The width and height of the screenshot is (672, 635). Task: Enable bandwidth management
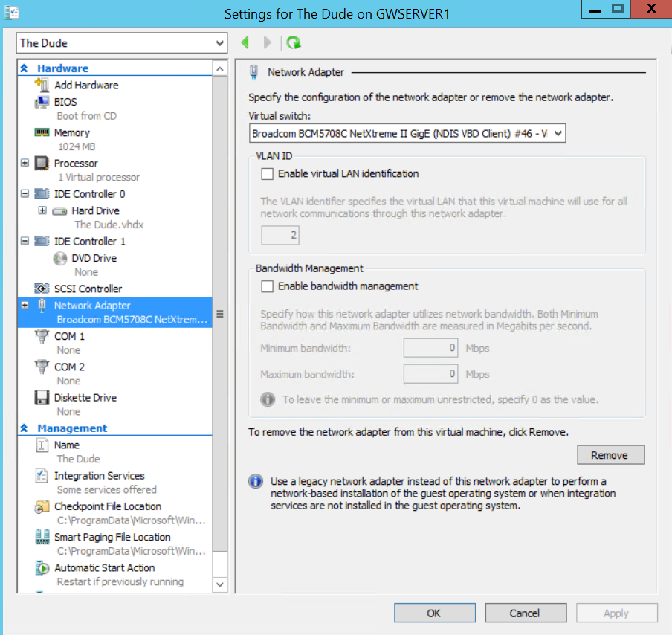point(268,286)
